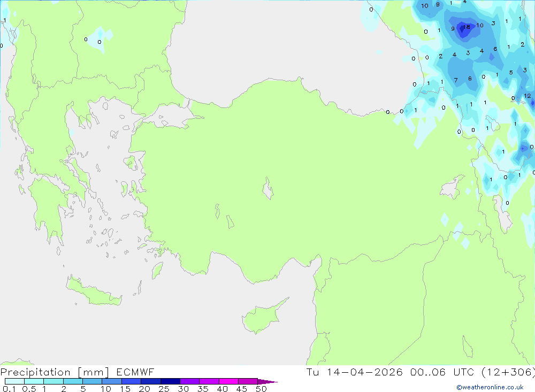Click the legend scale label '0.5'
The width and height of the screenshot is (535, 392).
tap(29, 389)
